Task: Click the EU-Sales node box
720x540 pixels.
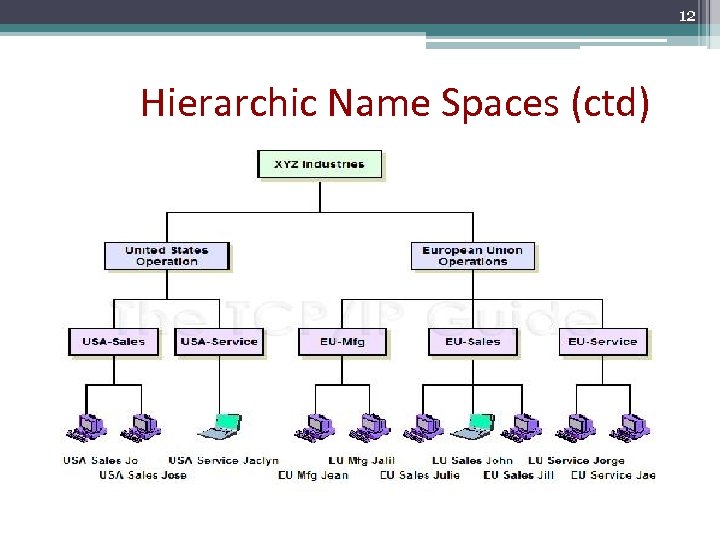Action: (473, 342)
